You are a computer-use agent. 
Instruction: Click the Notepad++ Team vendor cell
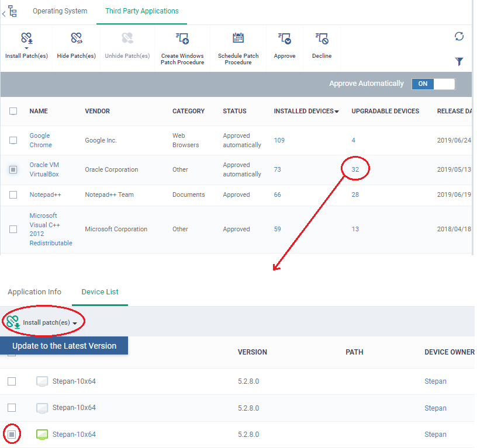click(x=109, y=195)
